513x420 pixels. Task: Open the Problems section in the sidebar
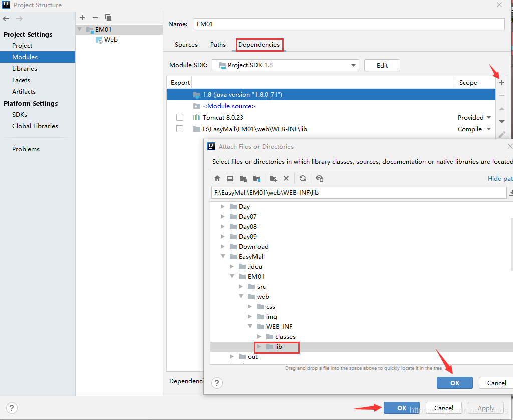point(26,149)
